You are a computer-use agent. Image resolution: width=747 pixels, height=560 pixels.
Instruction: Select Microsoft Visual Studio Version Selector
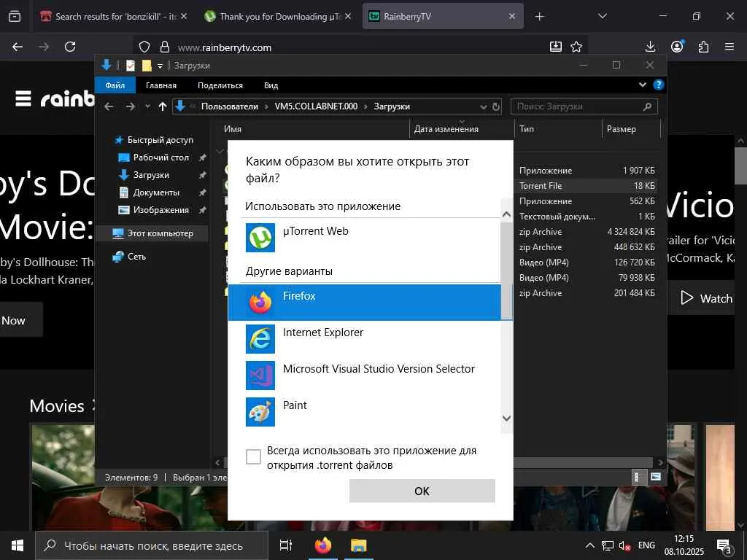coord(365,376)
